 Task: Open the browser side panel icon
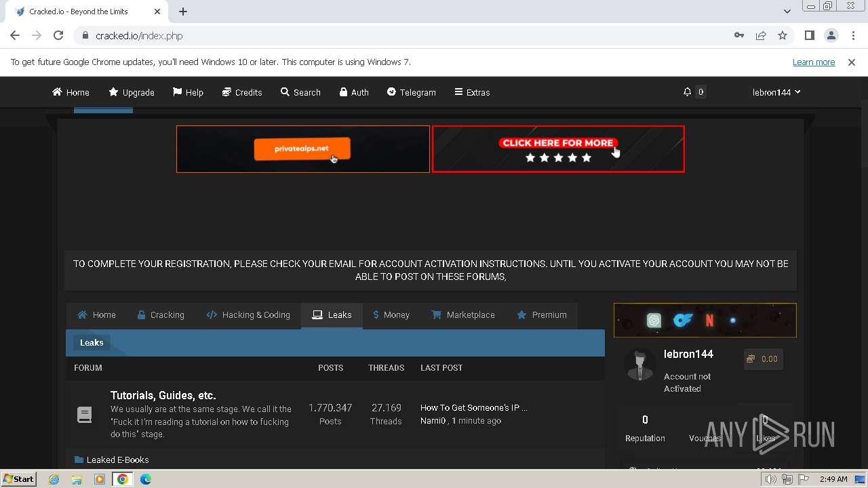click(809, 35)
